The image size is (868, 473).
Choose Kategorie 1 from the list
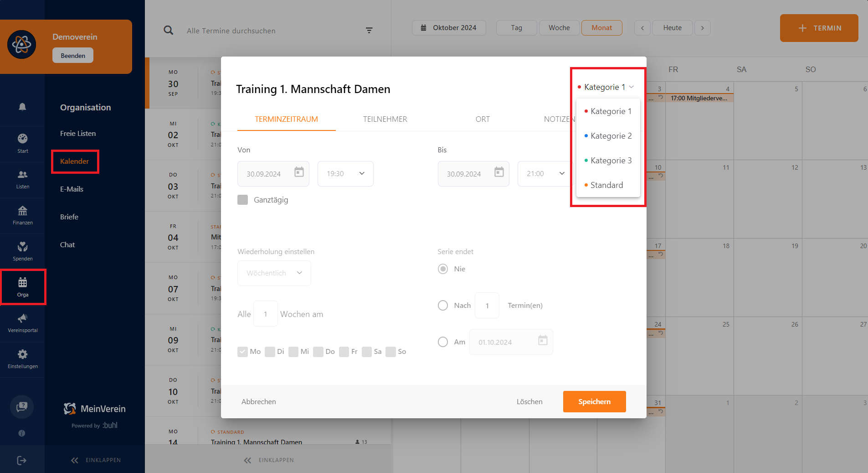(608, 111)
